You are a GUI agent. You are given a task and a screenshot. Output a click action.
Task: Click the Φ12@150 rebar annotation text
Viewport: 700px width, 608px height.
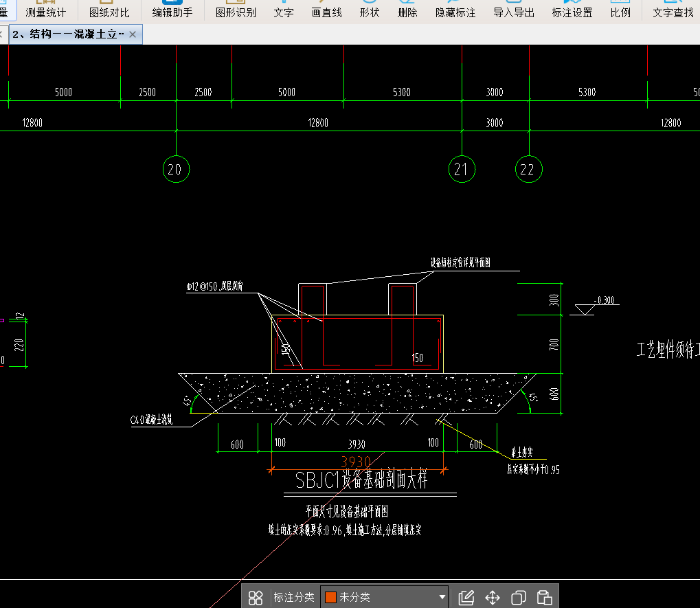(214, 286)
